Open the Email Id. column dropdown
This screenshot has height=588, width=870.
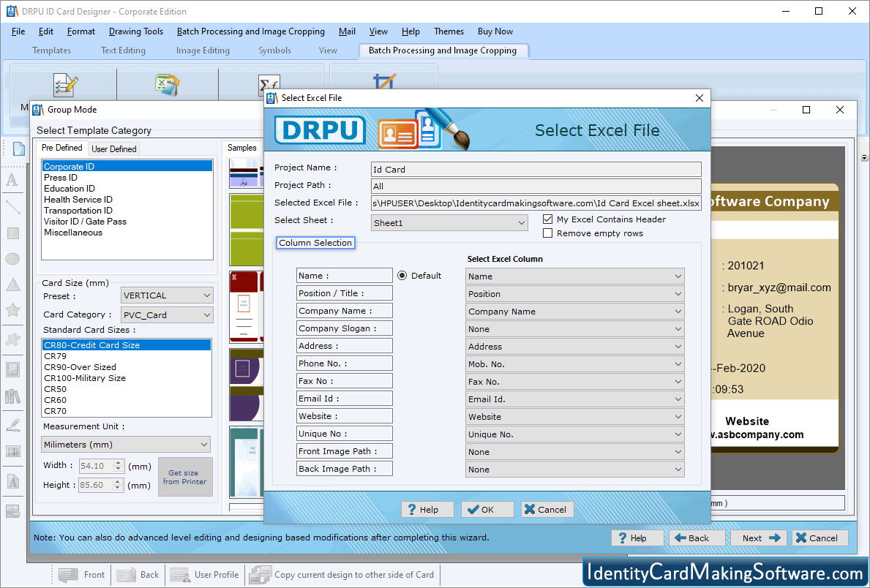[x=575, y=399]
